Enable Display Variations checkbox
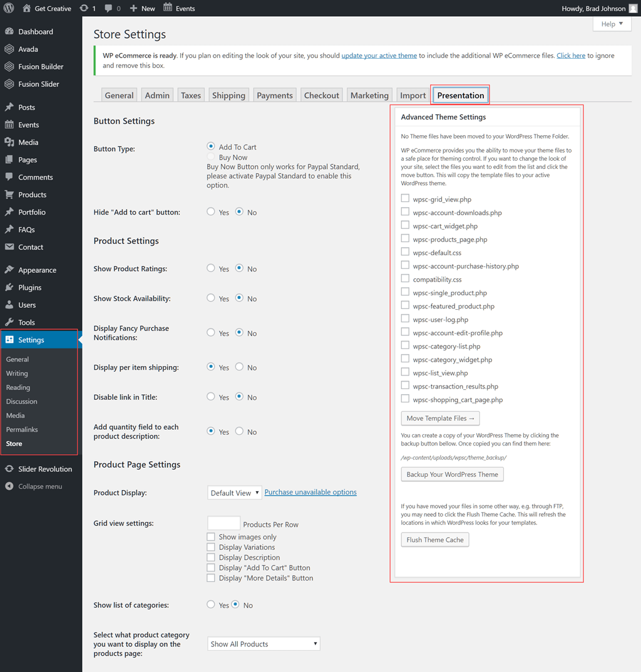The width and height of the screenshot is (641, 672). (x=211, y=547)
